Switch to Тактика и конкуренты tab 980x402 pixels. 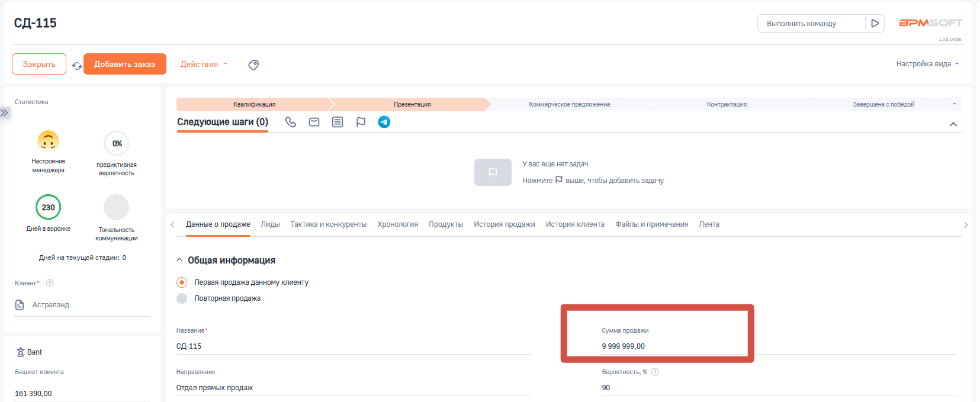click(329, 224)
